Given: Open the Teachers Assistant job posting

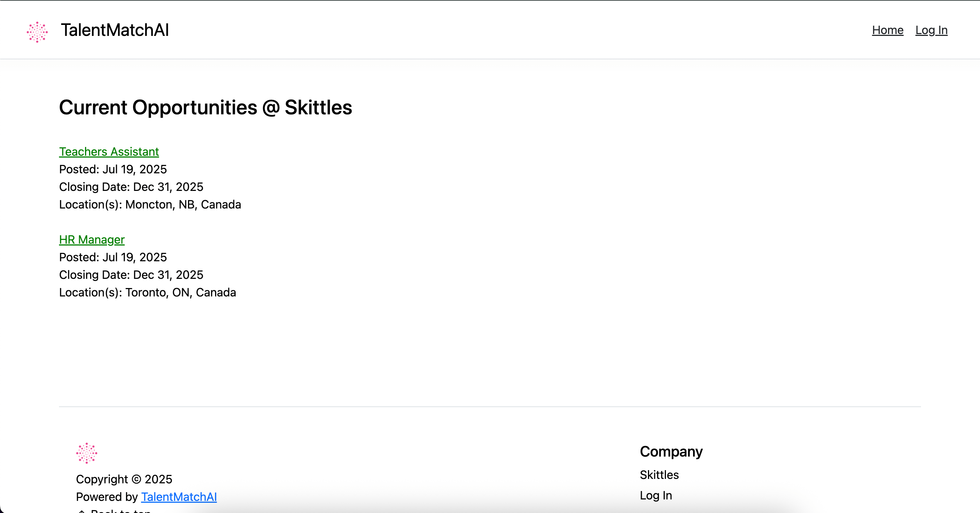Looking at the screenshot, I should 109,151.
